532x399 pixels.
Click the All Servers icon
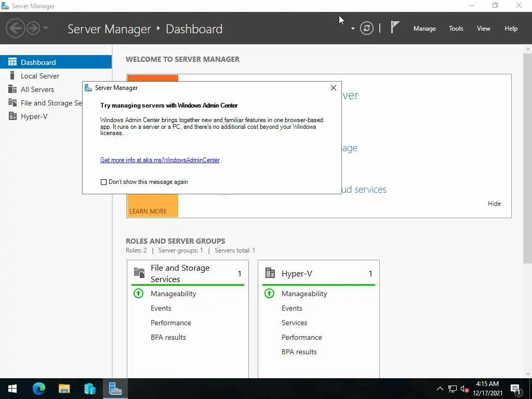point(12,89)
